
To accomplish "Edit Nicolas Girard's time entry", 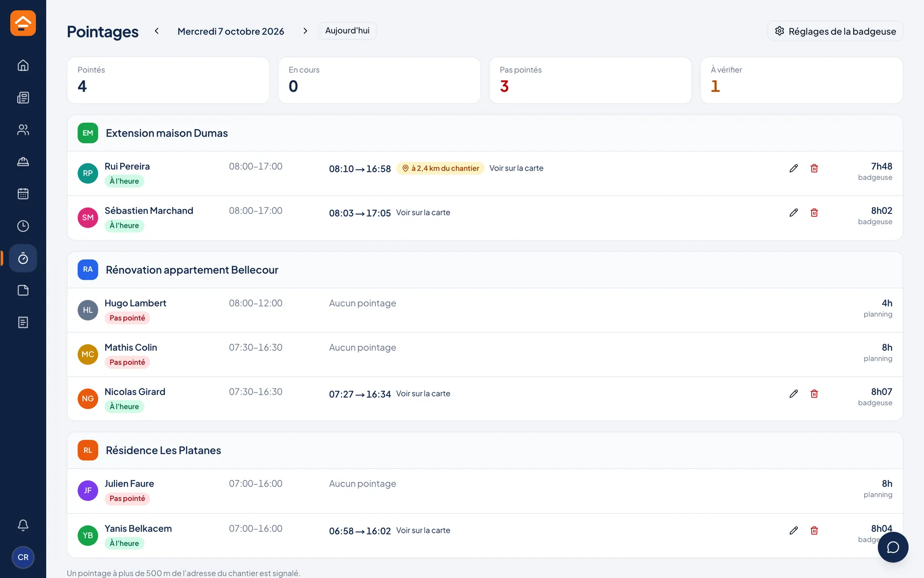I will [794, 394].
